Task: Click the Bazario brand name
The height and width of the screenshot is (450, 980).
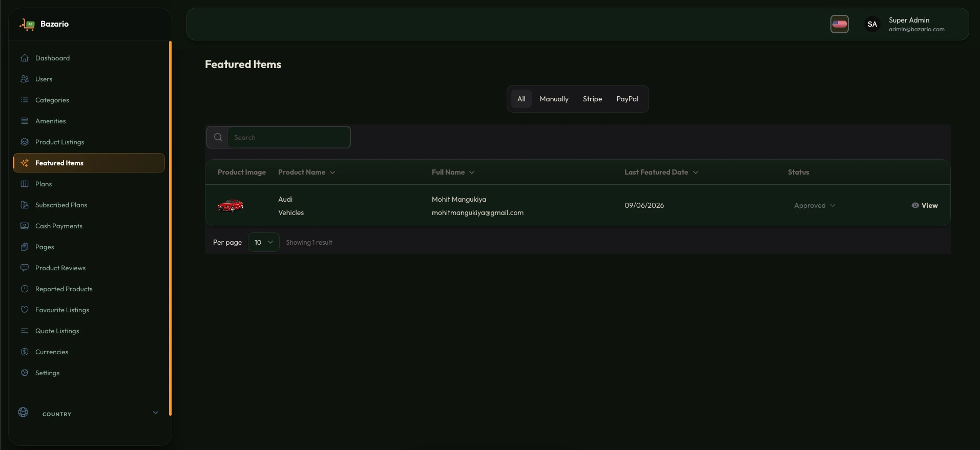Action: [54, 24]
